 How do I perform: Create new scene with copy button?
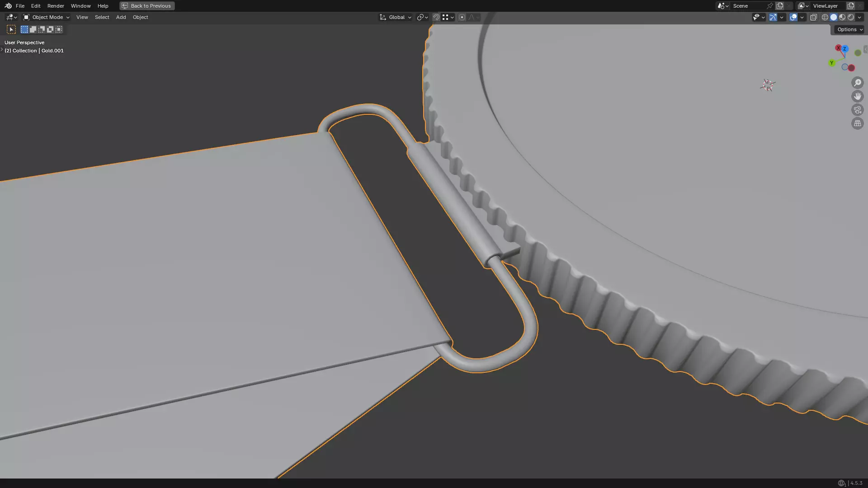[x=780, y=6]
